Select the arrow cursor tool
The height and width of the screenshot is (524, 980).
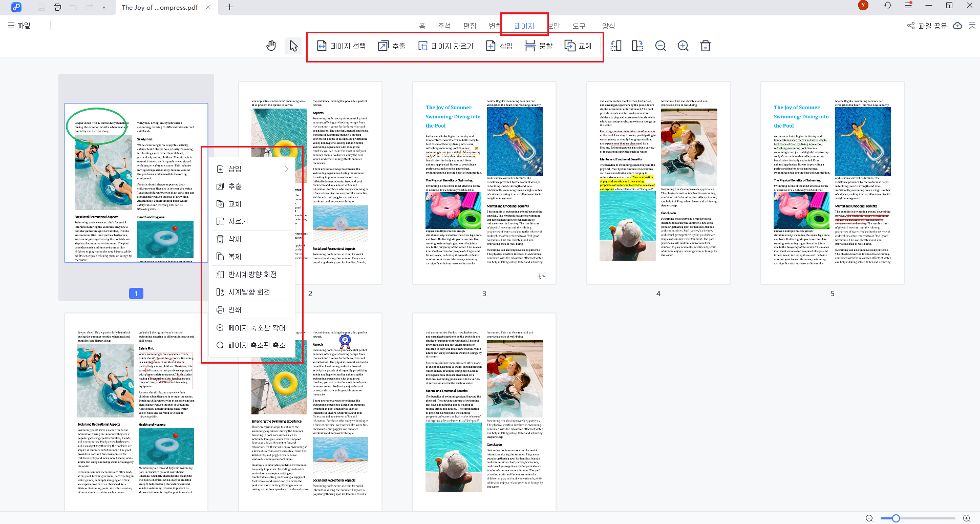coord(293,46)
